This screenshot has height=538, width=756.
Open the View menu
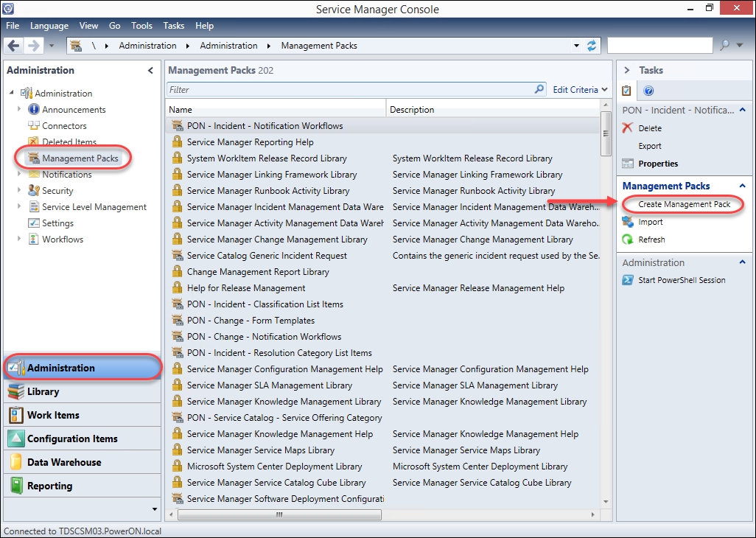point(88,26)
